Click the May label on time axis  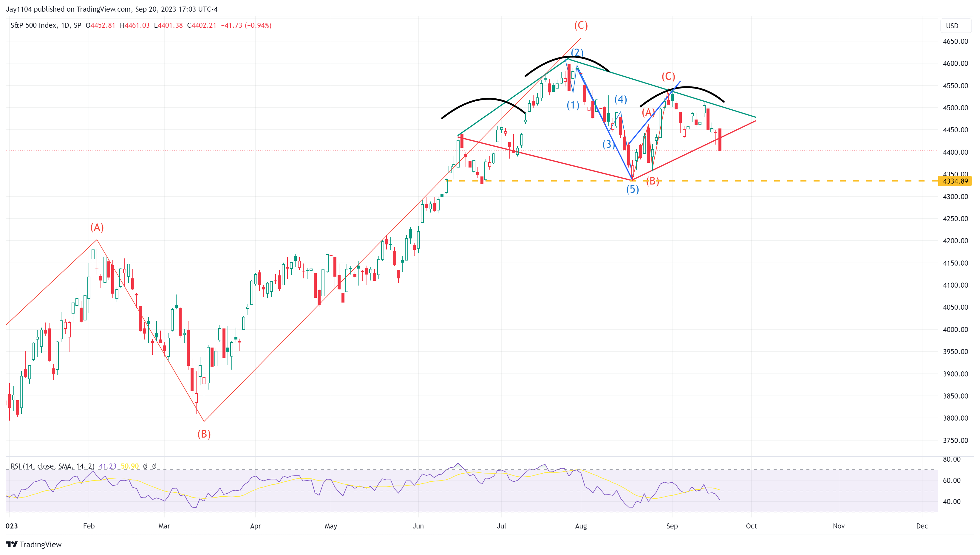331,526
